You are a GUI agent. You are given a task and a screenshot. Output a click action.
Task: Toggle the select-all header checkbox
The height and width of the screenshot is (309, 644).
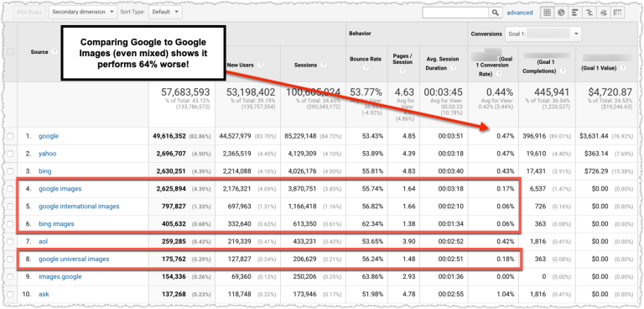point(10,52)
